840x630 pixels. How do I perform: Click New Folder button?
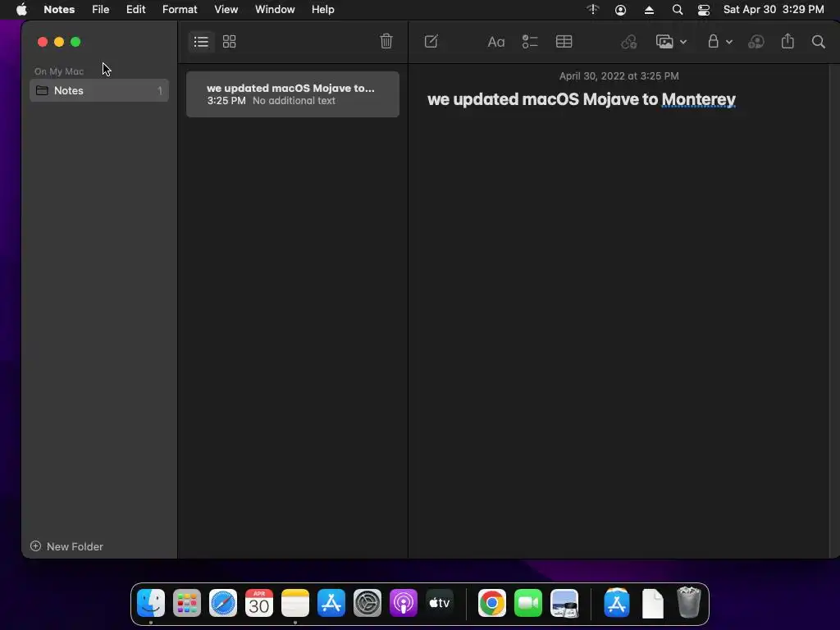(x=67, y=546)
